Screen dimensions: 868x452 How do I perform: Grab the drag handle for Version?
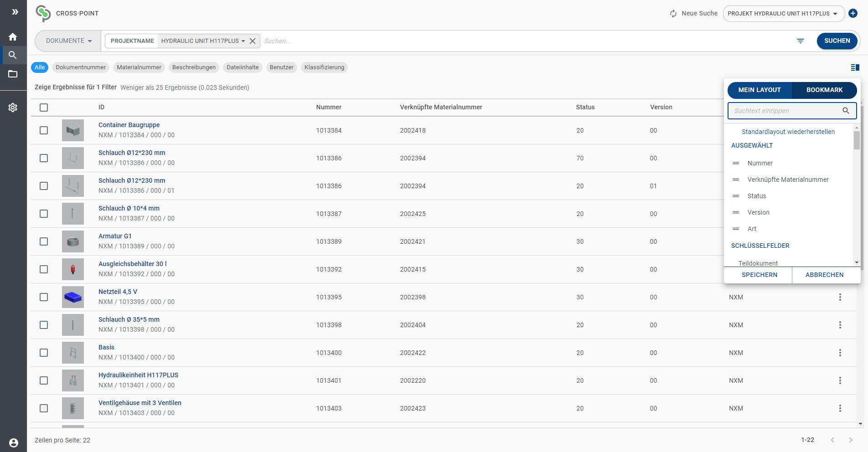(x=736, y=212)
